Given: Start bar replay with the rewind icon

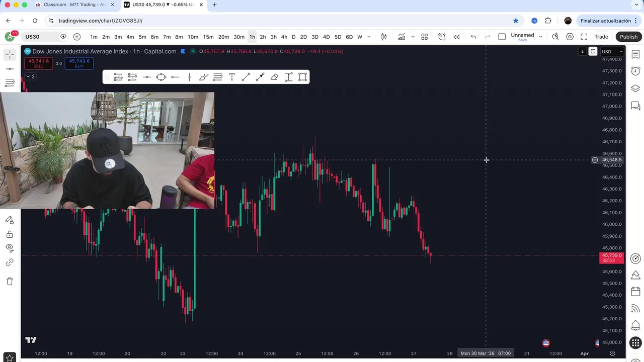Looking at the screenshot, I should tap(456, 37).
